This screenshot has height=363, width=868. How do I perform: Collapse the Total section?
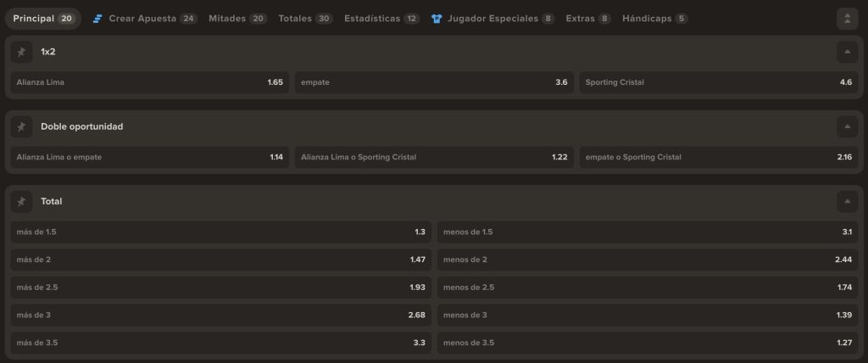click(x=847, y=202)
